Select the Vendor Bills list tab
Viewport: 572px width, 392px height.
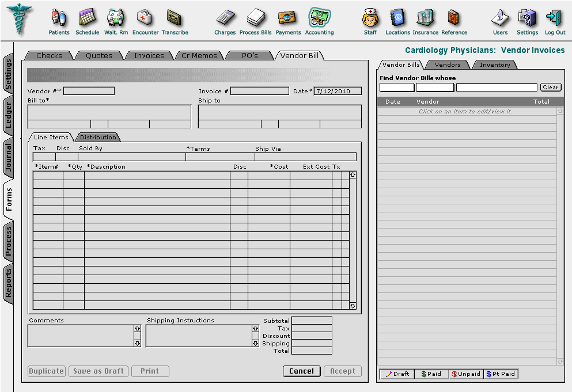tap(400, 64)
